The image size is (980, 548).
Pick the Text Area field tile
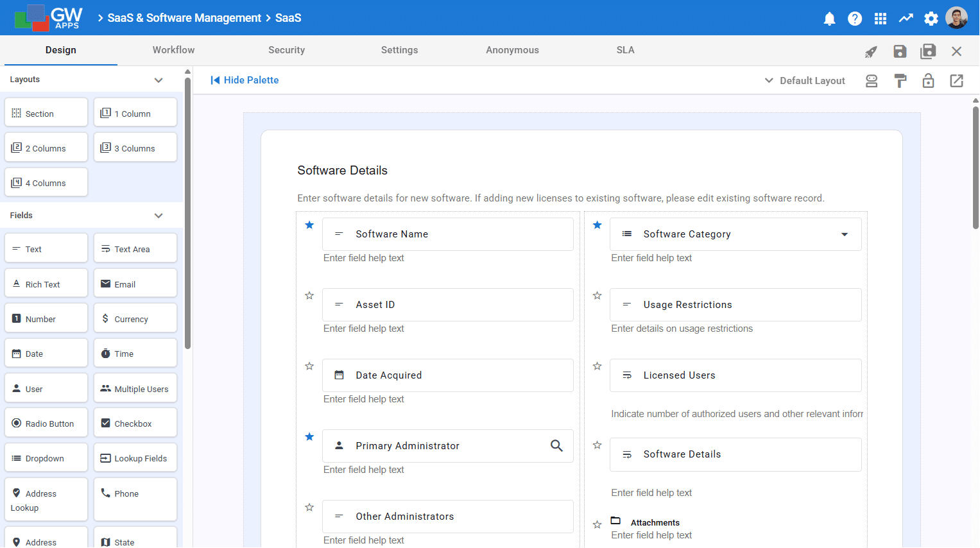pyautogui.click(x=135, y=248)
